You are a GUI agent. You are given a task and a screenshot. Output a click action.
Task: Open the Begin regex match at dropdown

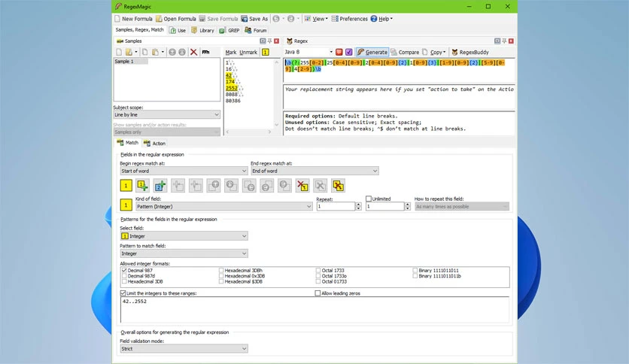click(x=184, y=171)
